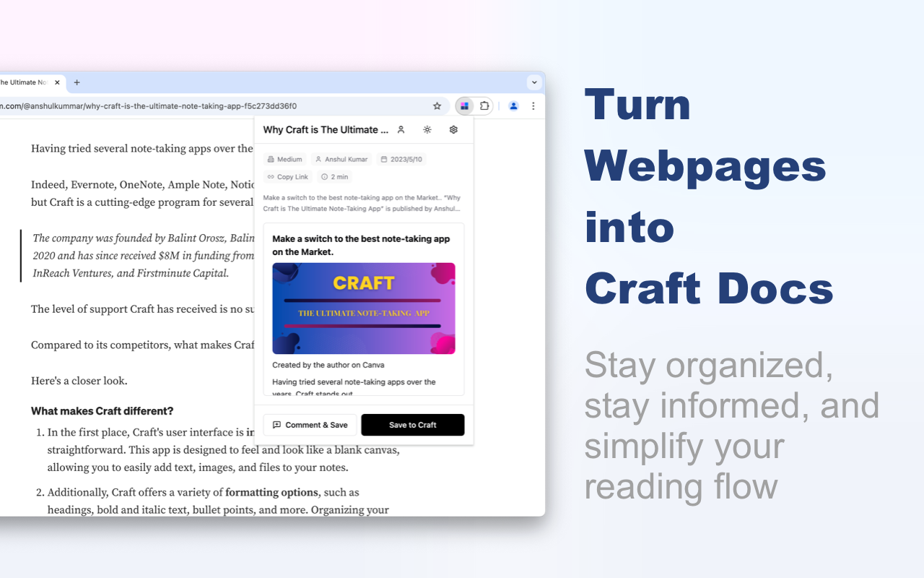Open the Craft extension settings gear

(x=453, y=129)
